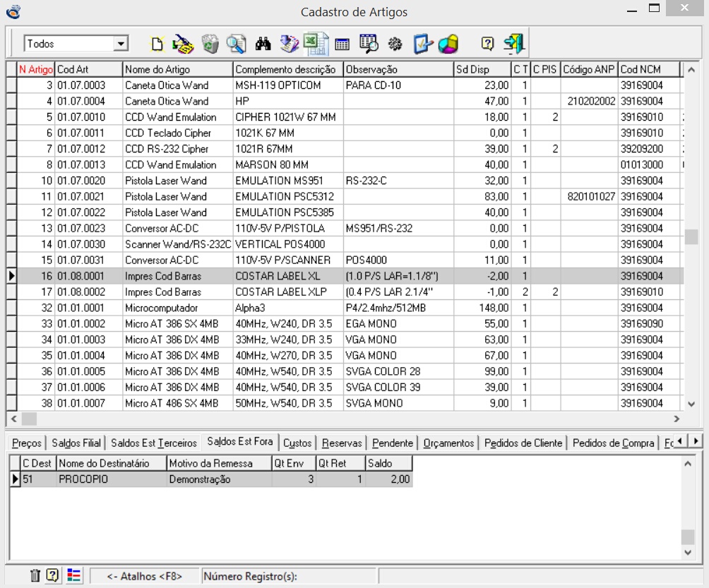This screenshot has width=709, height=588.
Task: Click the colored list icon in status bar
Action: point(73,575)
